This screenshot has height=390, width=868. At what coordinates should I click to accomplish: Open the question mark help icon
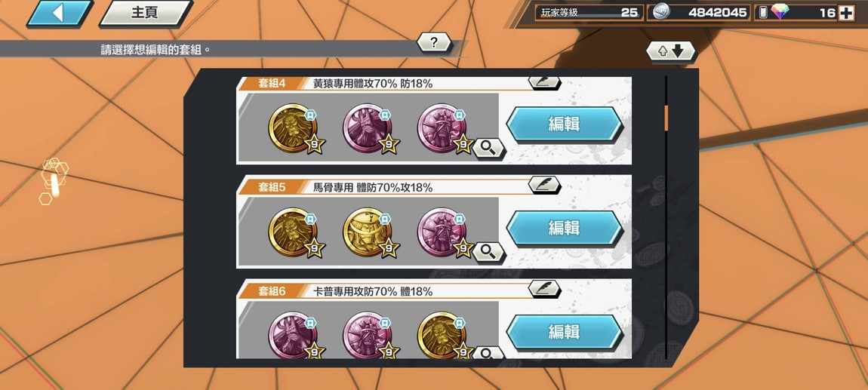click(434, 42)
